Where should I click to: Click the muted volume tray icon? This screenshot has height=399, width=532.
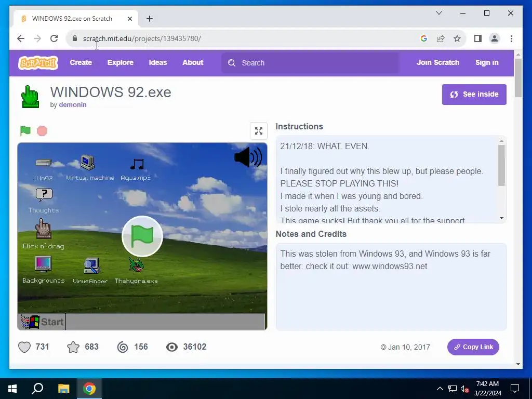[x=465, y=389]
